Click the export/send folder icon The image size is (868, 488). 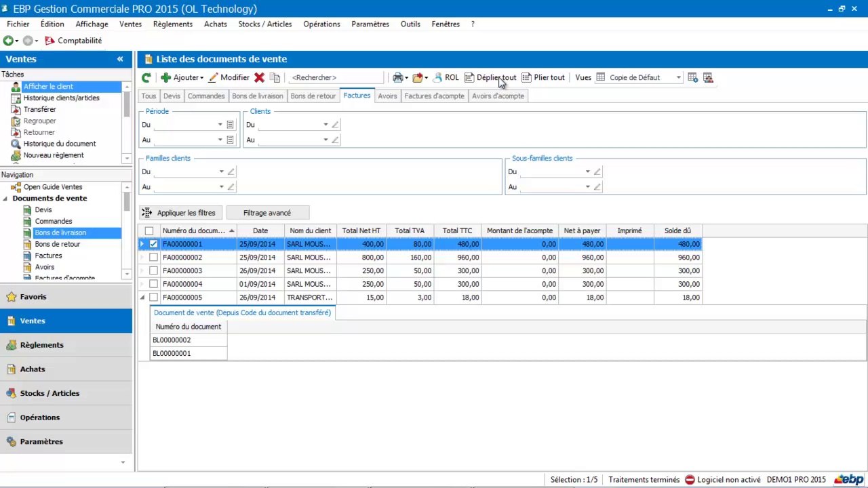tap(418, 77)
